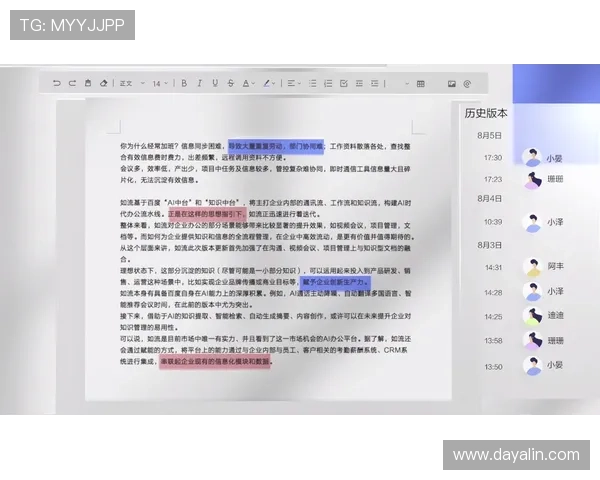Select the 8月5日 date header
The width and height of the screenshot is (600, 480).
[x=489, y=136]
